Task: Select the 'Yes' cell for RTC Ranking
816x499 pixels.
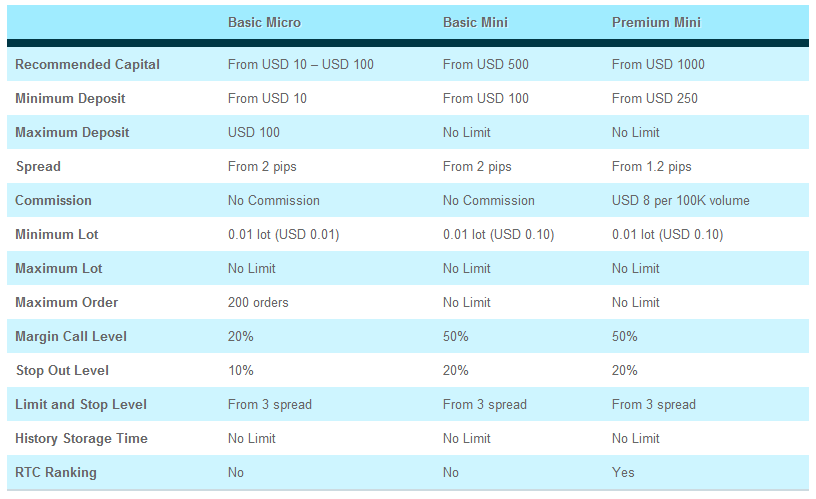Action: coord(623,472)
